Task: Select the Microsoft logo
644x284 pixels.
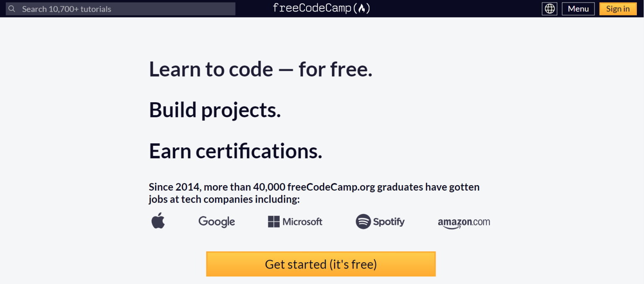Action: click(x=295, y=221)
